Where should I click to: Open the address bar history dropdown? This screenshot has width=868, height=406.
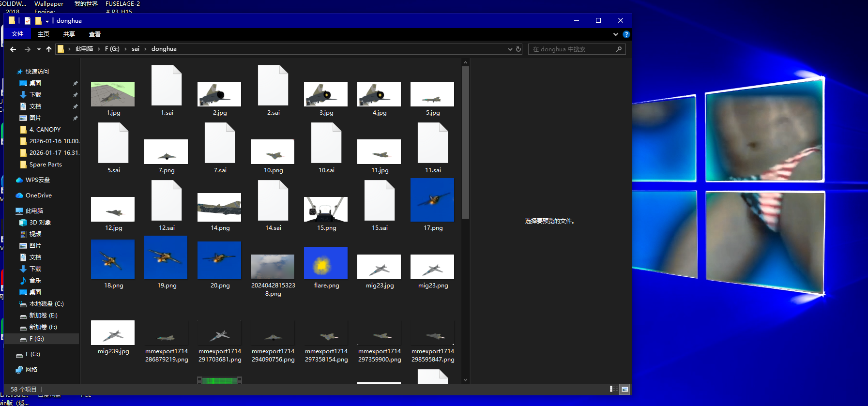click(x=510, y=49)
